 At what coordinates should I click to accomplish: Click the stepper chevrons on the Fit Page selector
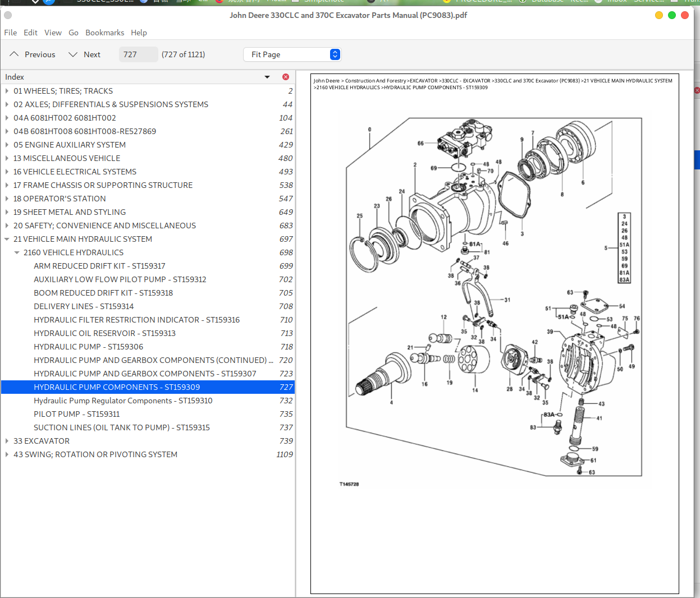[x=335, y=54]
